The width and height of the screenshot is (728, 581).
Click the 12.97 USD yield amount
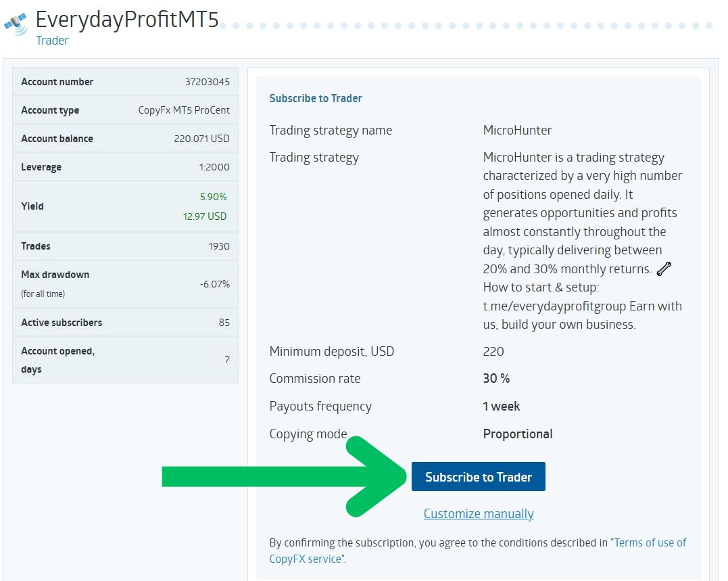point(205,216)
